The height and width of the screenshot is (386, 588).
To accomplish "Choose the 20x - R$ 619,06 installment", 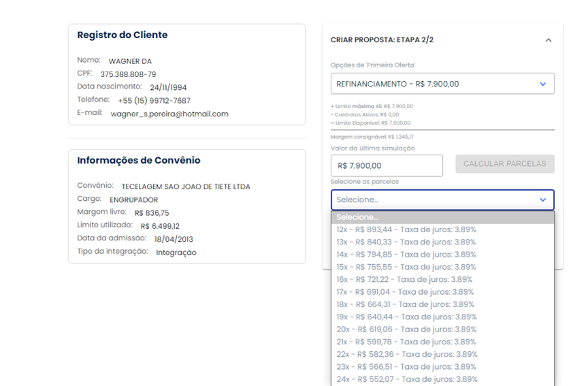I will click(x=406, y=329).
